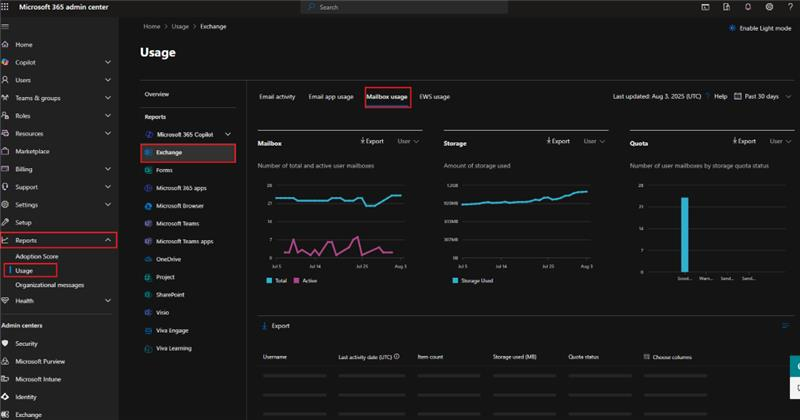Click the Copilot icon in sidebar
The width and height of the screenshot is (800, 420).
(x=5, y=62)
